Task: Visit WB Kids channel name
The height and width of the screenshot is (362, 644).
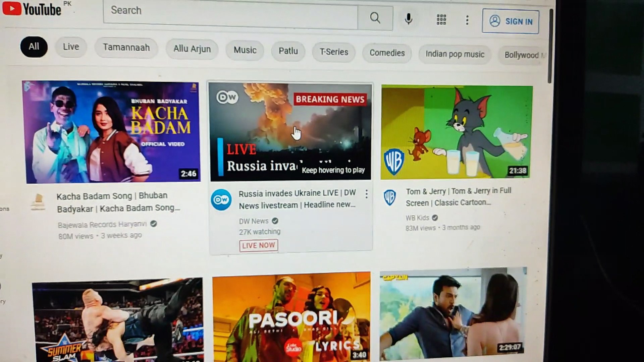Action: pyautogui.click(x=417, y=218)
